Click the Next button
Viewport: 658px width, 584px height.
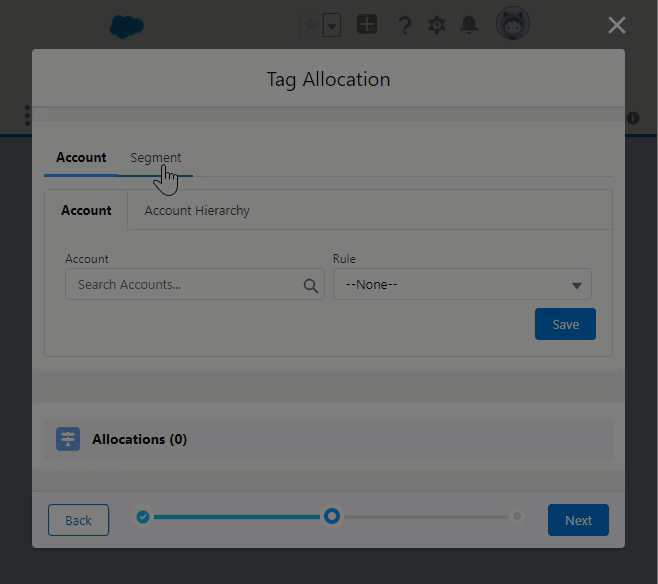(x=578, y=520)
